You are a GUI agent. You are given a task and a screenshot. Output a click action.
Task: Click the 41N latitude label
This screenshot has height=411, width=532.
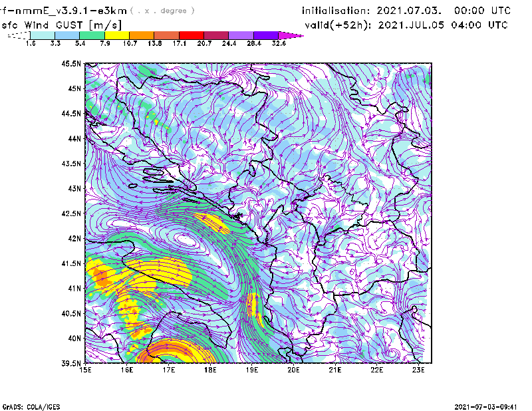pos(74,289)
